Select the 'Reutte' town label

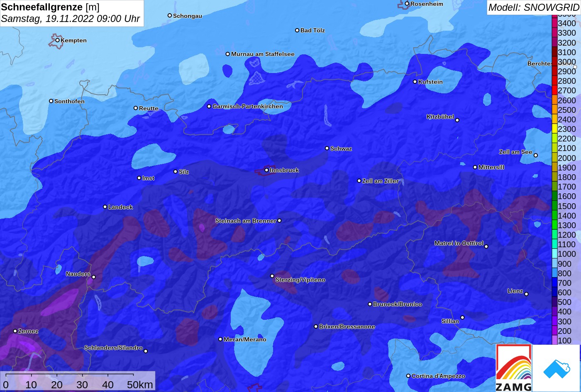pos(149,108)
